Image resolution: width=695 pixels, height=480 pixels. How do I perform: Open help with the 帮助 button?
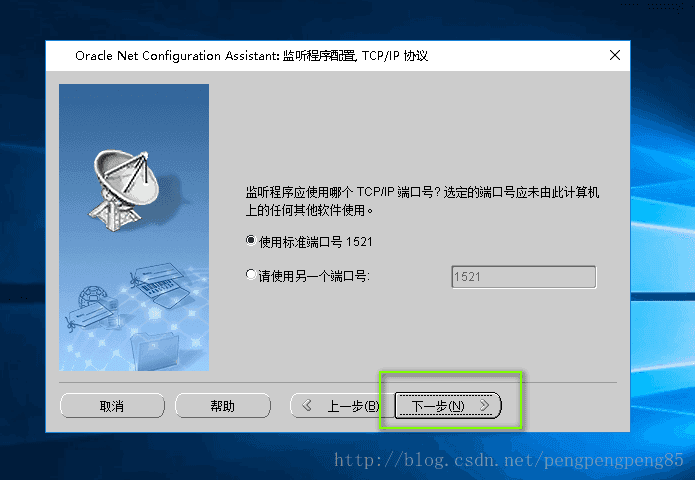point(223,406)
